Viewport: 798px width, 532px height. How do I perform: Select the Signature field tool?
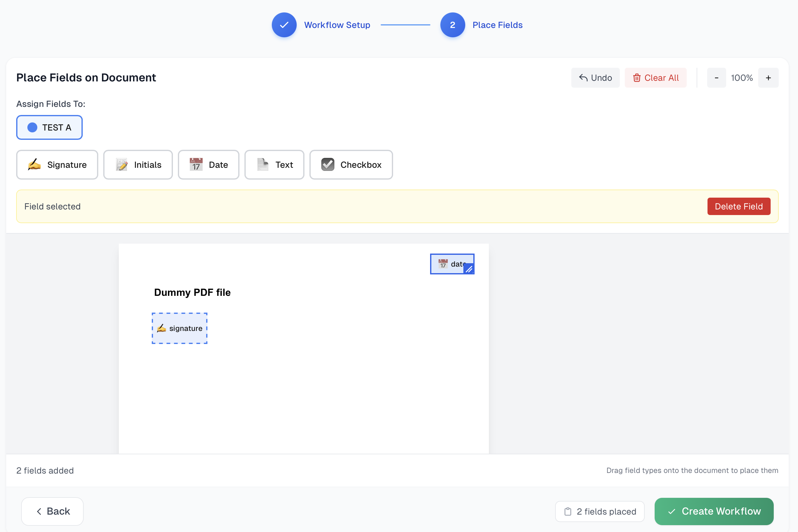(x=57, y=165)
